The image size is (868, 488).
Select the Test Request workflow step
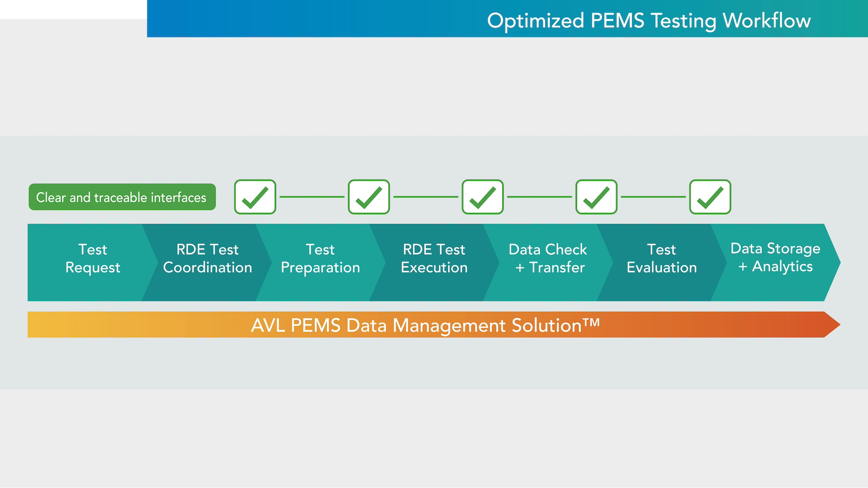(92, 262)
